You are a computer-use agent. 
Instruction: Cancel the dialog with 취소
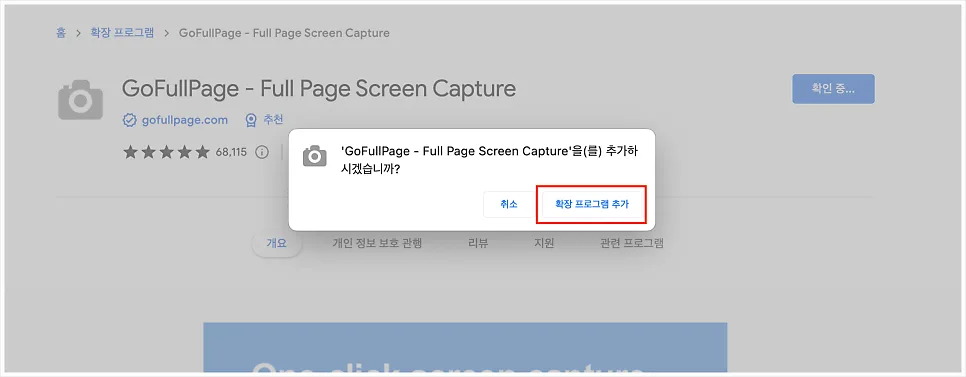(x=509, y=205)
